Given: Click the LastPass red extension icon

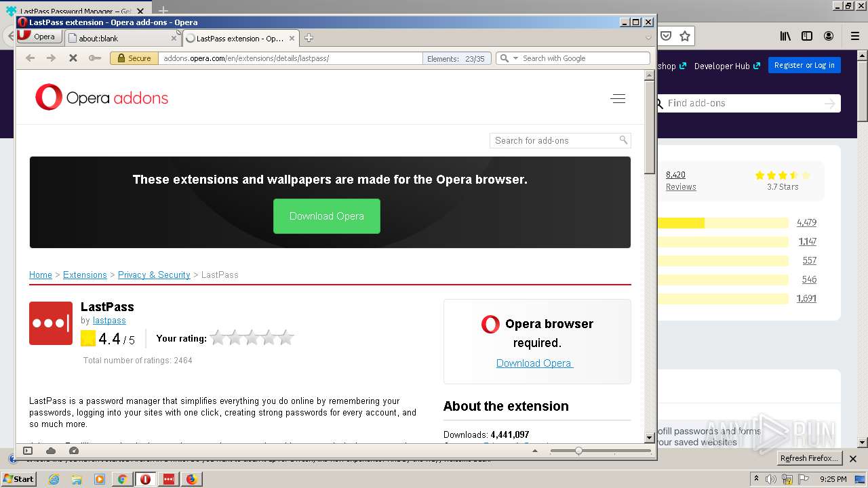Looking at the screenshot, I should coord(51,323).
